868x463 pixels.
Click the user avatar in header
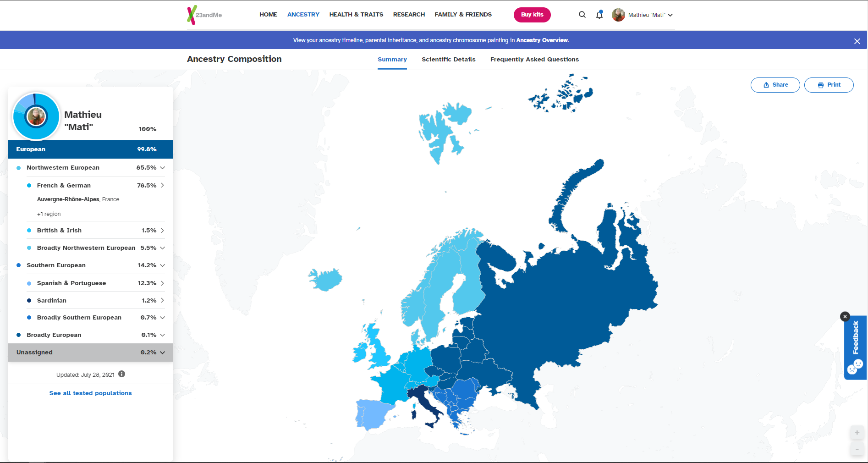point(618,15)
